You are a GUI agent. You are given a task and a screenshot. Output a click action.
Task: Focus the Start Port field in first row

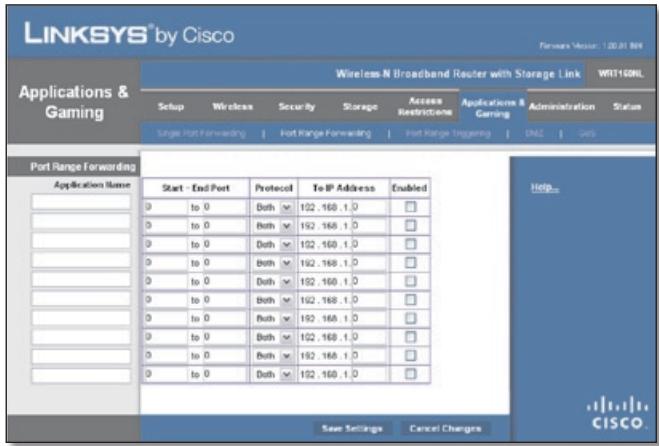(x=166, y=207)
